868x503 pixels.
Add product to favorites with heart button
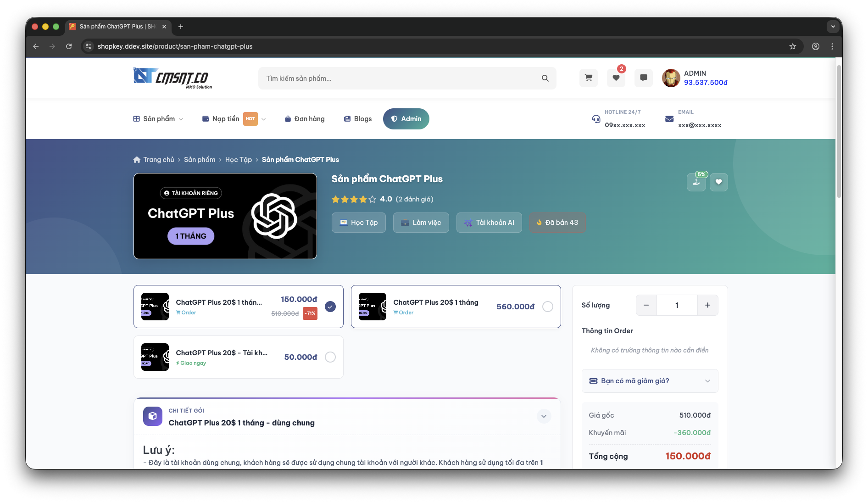[718, 182]
